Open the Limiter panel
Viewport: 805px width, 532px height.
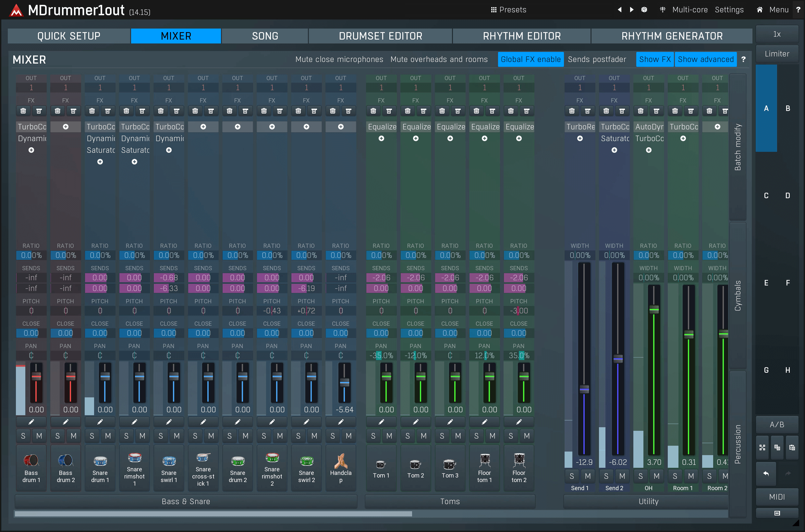tap(776, 54)
